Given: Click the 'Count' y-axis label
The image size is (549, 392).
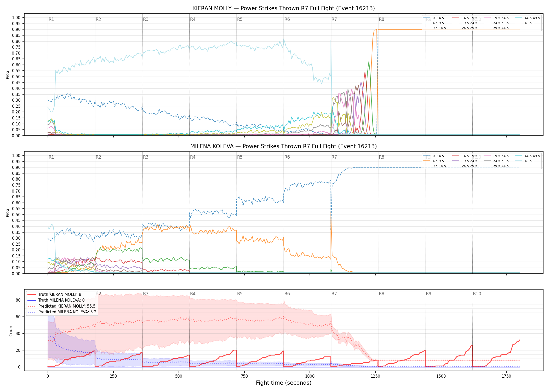Looking at the screenshot, I should point(11,330).
